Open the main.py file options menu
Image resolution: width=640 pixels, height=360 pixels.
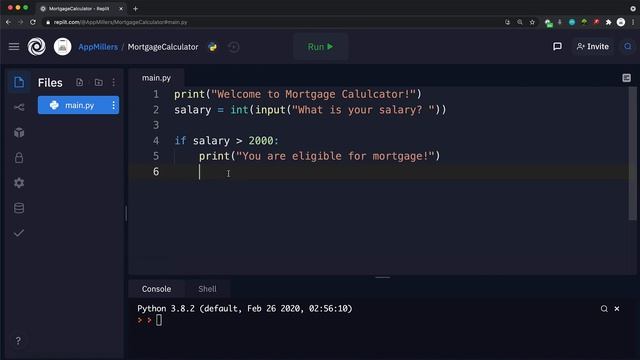click(x=113, y=105)
